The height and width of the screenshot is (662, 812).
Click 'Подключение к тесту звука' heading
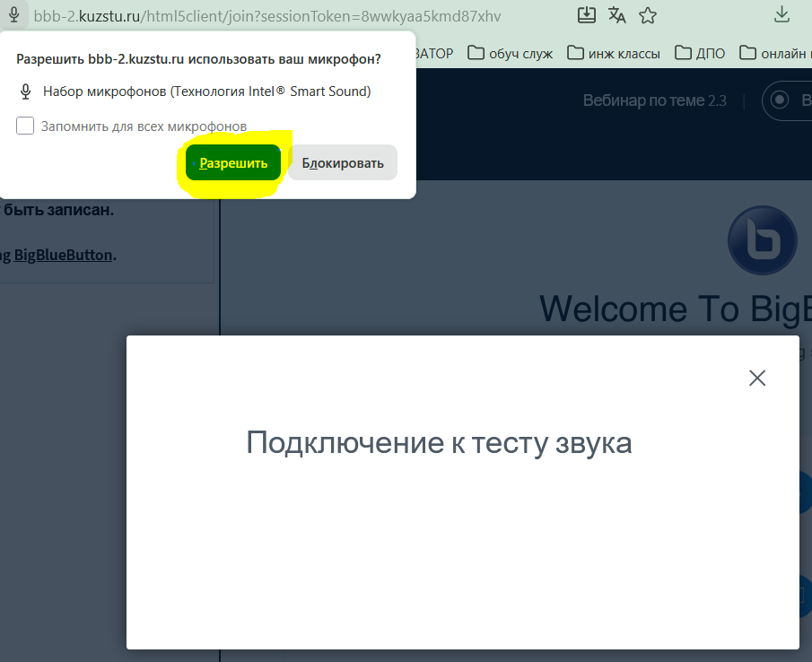pos(439,443)
